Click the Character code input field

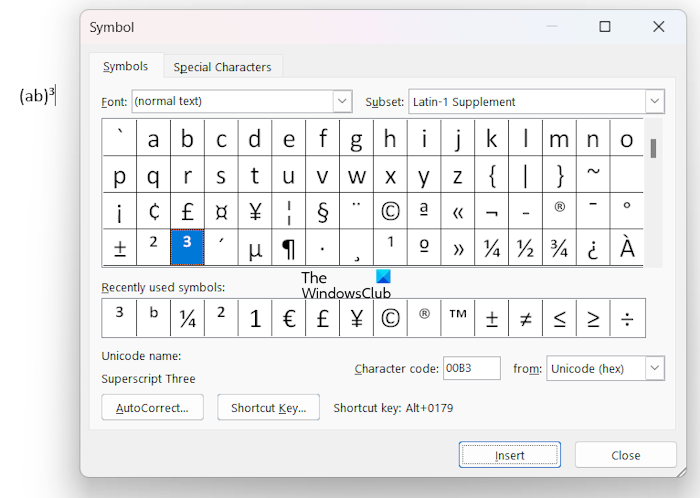[x=471, y=368]
